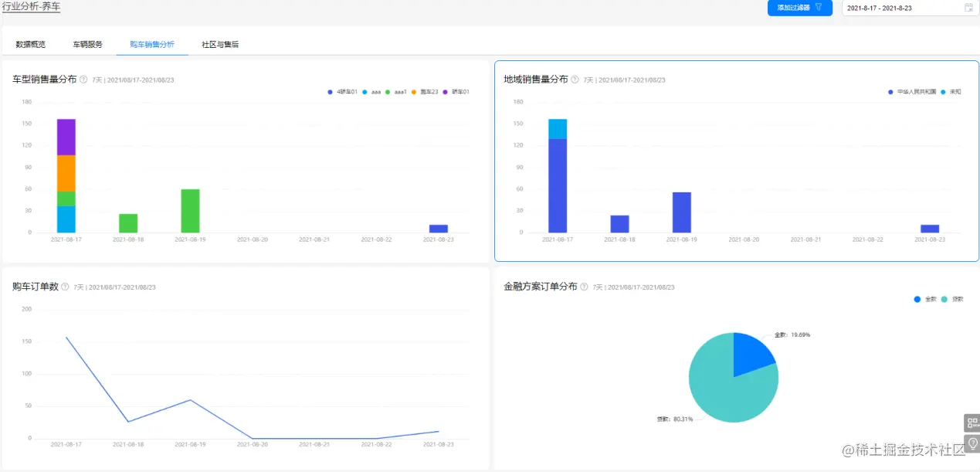Switch to the 车辆服务 tab
The image size is (980, 472).
click(x=87, y=45)
